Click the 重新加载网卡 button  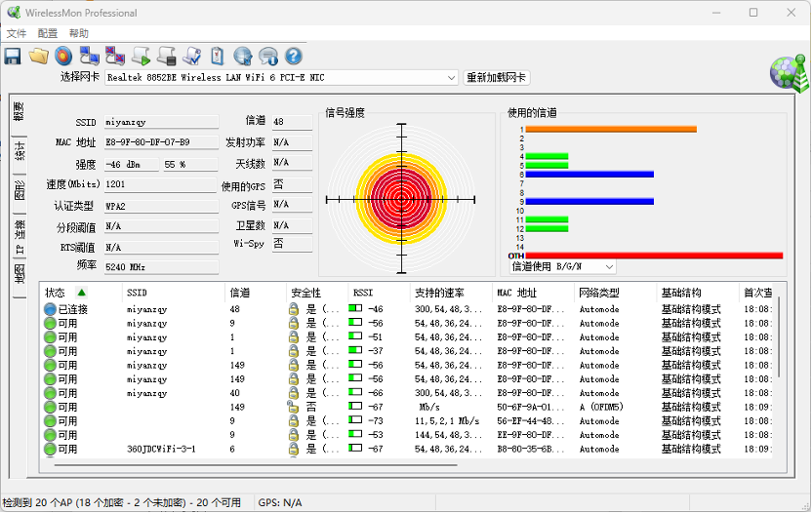click(496, 78)
